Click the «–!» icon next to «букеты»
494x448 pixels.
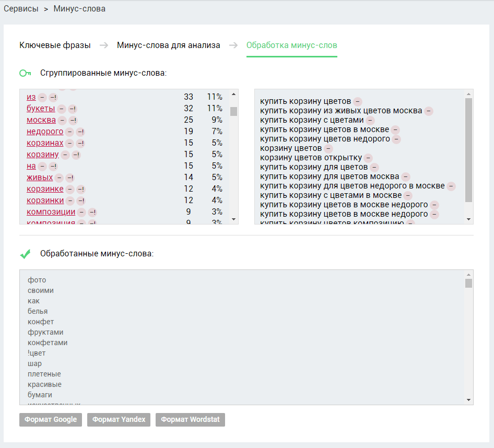[73, 109]
